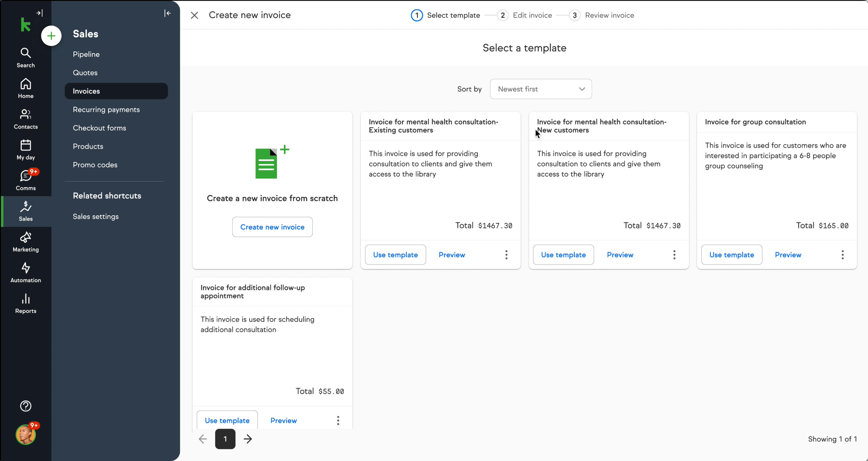Preview the New customers consultation template
The height and width of the screenshot is (461, 868).
(x=620, y=255)
